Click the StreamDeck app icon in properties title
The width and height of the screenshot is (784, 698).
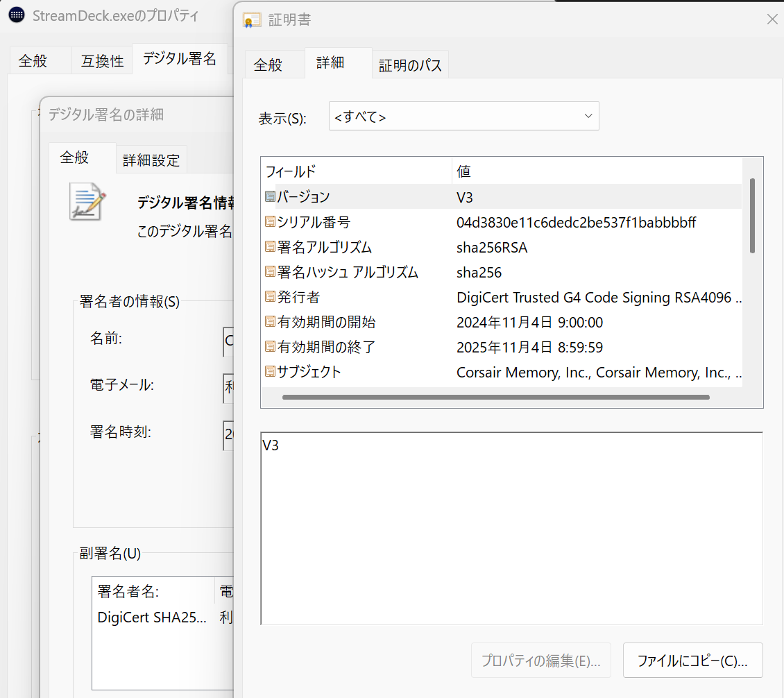tap(17, 15)
